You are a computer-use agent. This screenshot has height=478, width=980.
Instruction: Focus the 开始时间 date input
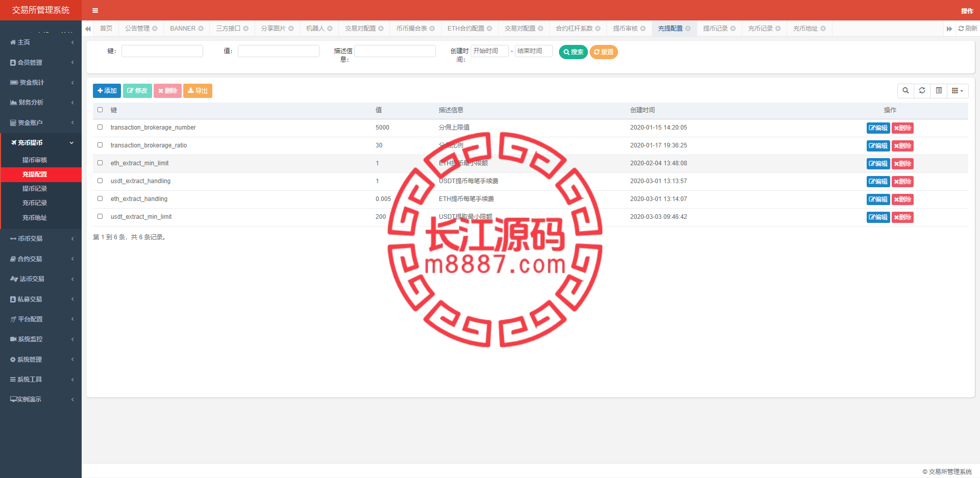(490, 51)
